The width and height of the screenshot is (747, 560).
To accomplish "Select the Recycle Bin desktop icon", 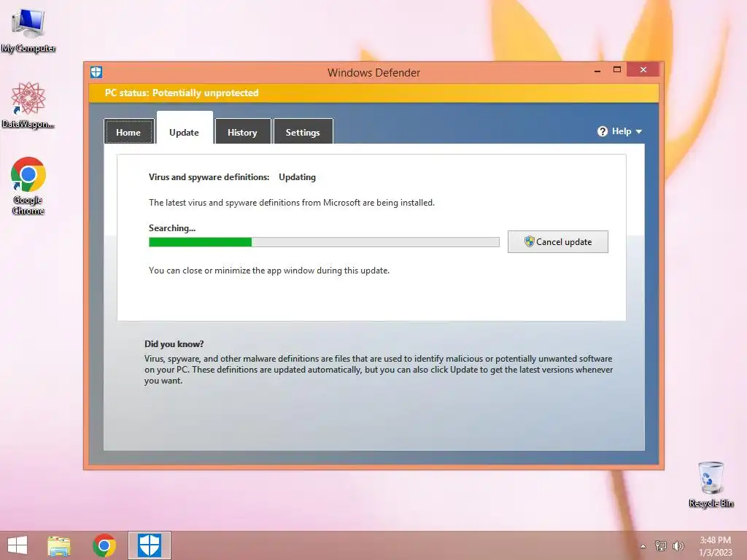I will [711, 484].
